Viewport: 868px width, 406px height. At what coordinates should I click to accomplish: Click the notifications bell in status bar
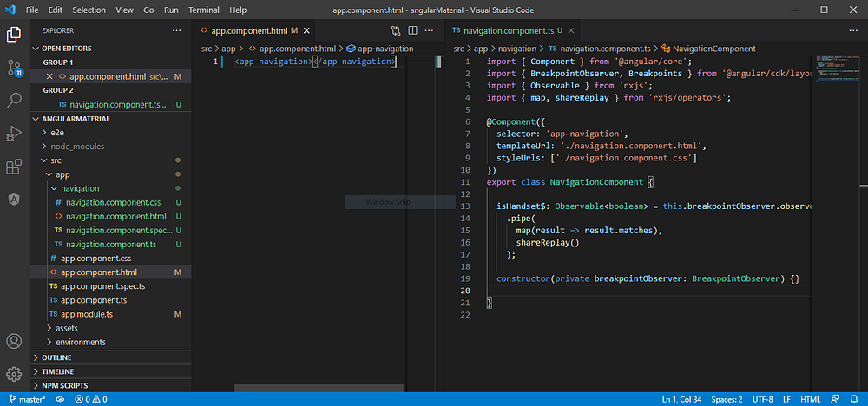[x=854, y=399]
